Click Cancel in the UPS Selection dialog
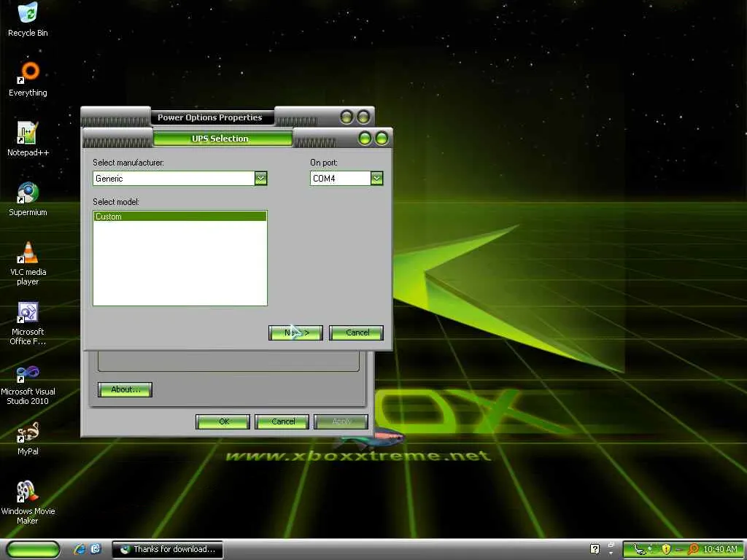 point(356,332)
